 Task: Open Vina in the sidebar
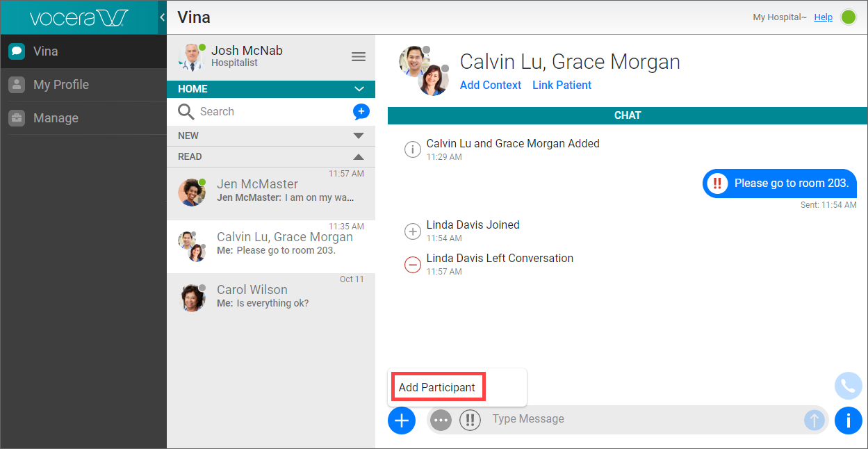tap(83, 51)
